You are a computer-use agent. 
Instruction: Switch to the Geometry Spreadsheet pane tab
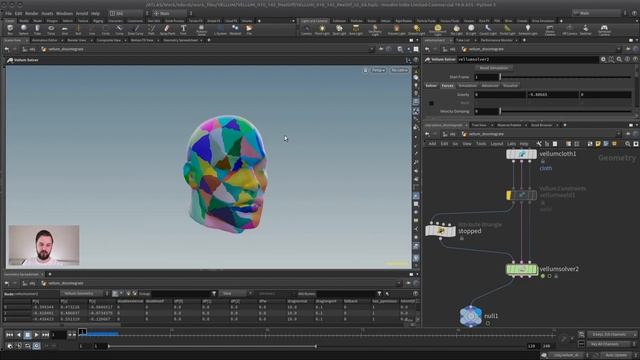(x=180, y=40)
